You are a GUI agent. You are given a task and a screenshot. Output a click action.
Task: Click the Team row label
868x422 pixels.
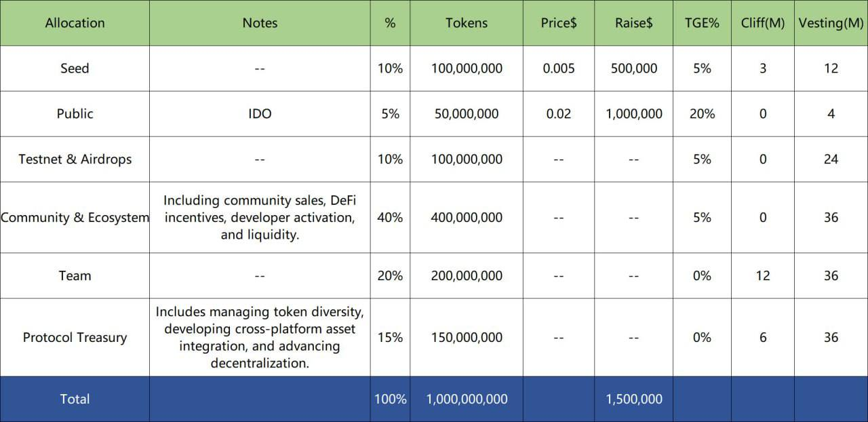click(75, 276)
